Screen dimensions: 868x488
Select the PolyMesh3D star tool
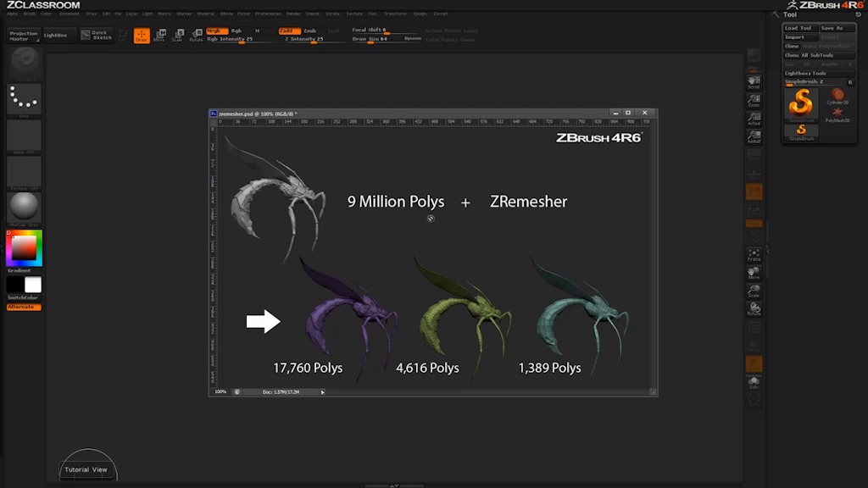coord(837,114)
